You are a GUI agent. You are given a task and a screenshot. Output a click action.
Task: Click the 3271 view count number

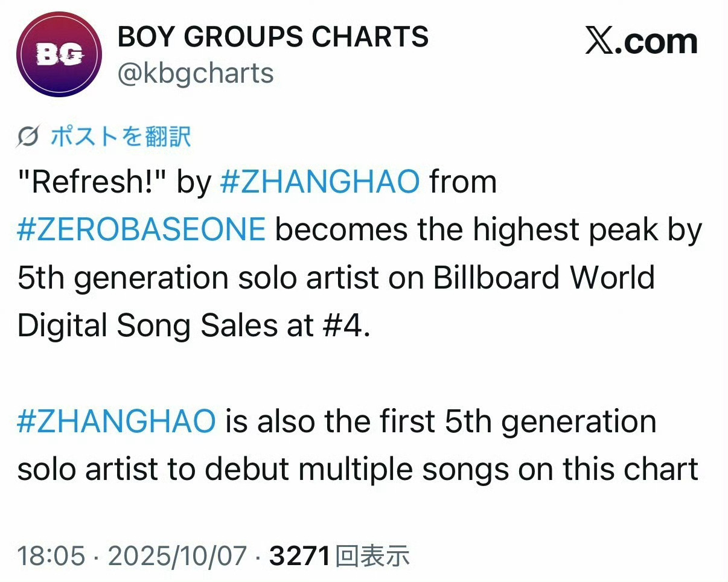coord(299,555)
